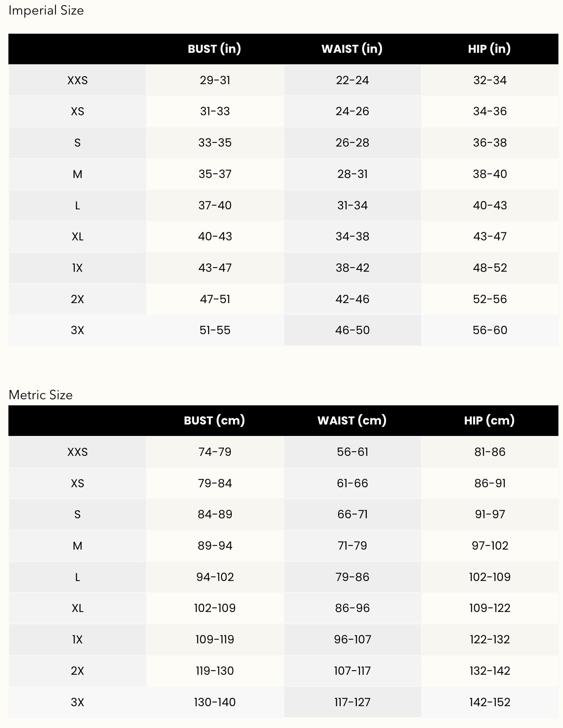Click the hip value 56-60
Screen dimensions: 563x728
pos(490,330)
